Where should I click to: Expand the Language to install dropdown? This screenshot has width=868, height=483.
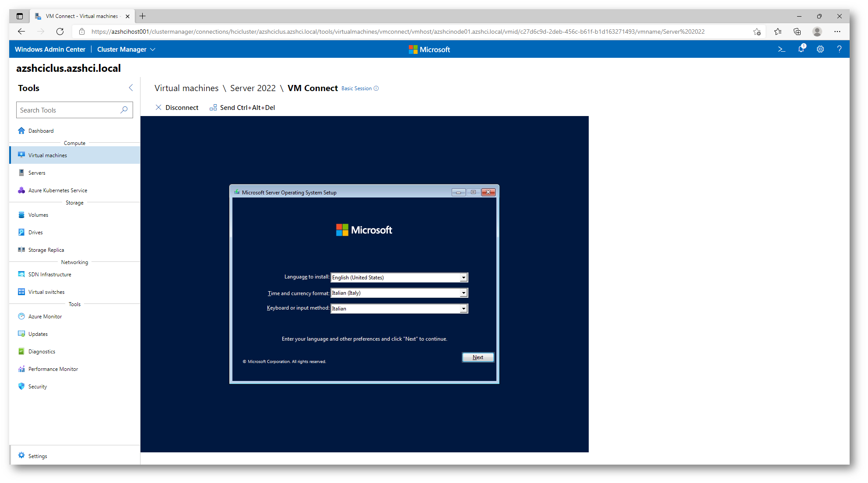click(x=464, y=278)
